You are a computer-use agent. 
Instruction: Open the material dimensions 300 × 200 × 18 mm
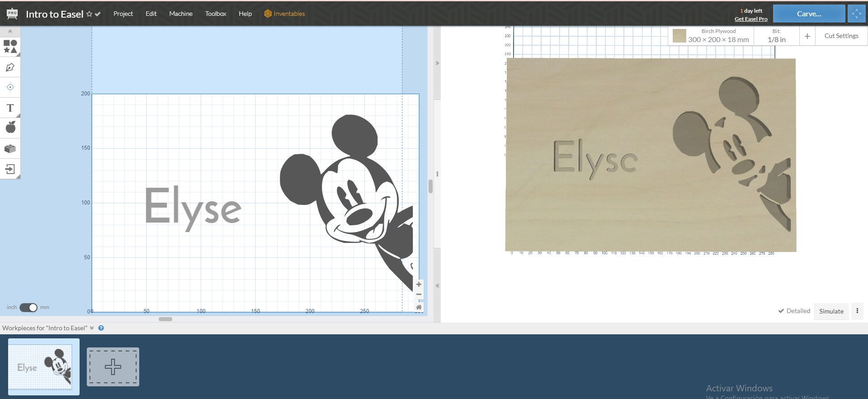(x=718, y=39)
